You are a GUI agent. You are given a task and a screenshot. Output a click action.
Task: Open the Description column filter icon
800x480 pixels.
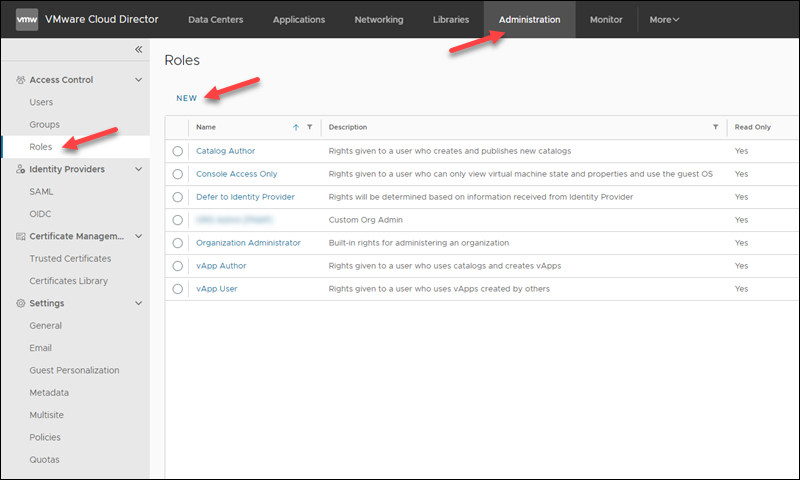pos(715,127)
